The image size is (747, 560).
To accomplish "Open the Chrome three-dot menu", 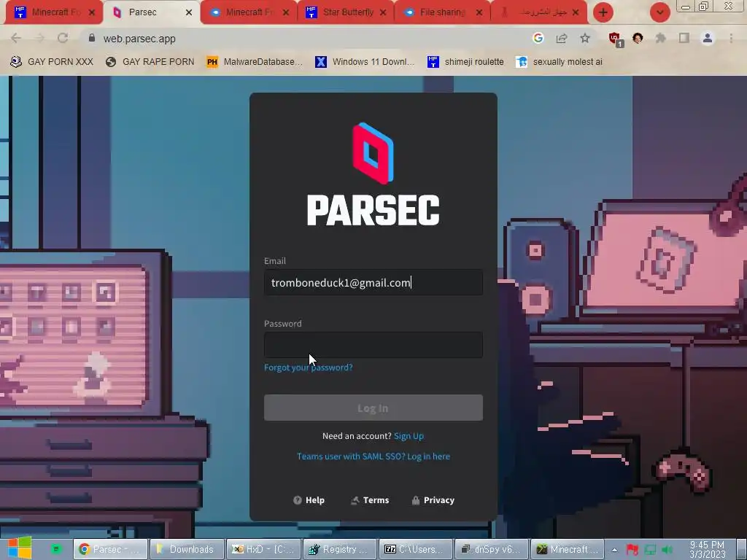I will click(731, 38).
